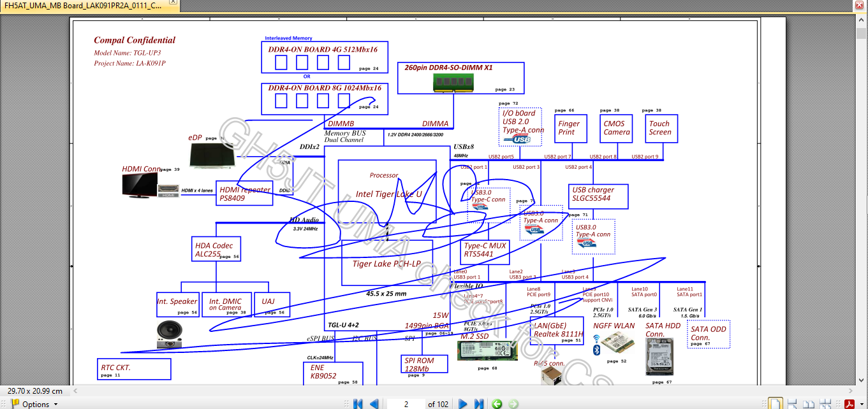868x409 pixels.
Task: Click the 'I/O board USB 2.0' block
Action: point(520,126)
